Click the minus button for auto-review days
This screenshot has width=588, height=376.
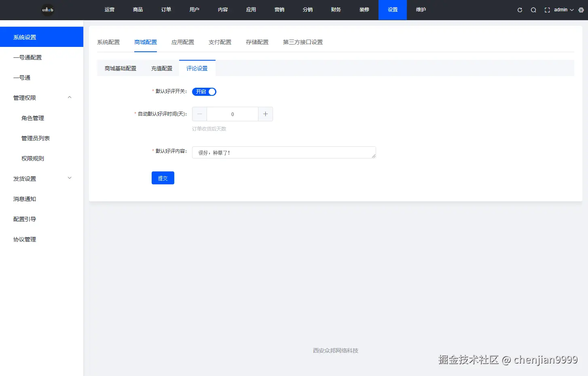[x=199, y=114]
